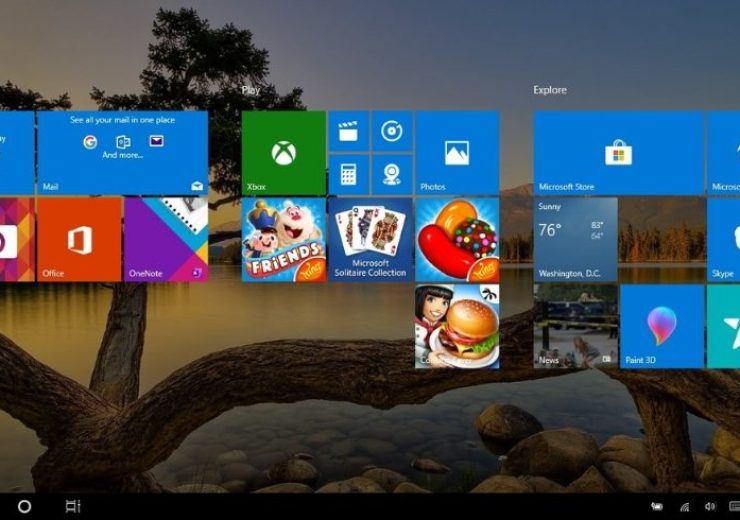Launch Microsoft Solitaire Collection tile
The image size is (740, 520).
370,239
